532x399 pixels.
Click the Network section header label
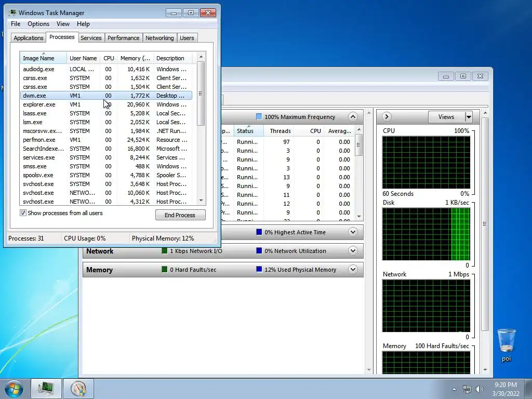(x=99, y=251)
